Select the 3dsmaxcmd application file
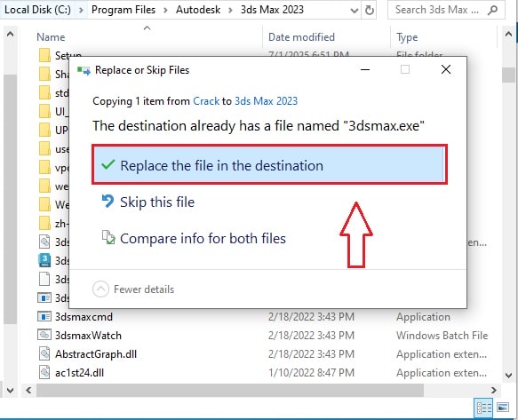The image size is (518, 420). pyautogui.click(x=84, y=317)
